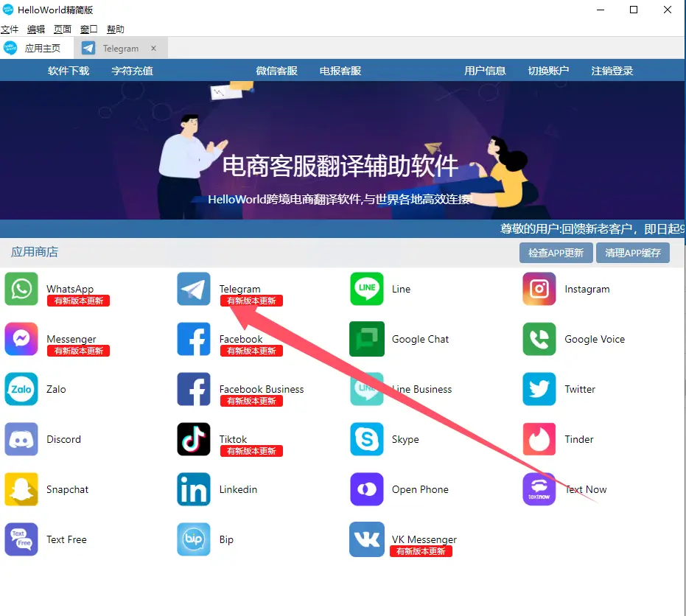Open the Tinder app icon
Viewport: 686px width, 616px height.
[x=539, y=439]
